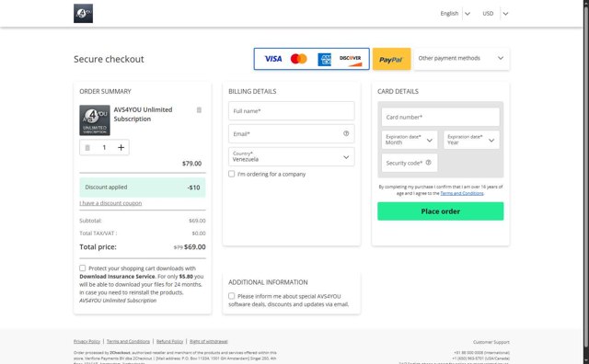Click the Discount applied -$10 banner

[x=143, y=188]
